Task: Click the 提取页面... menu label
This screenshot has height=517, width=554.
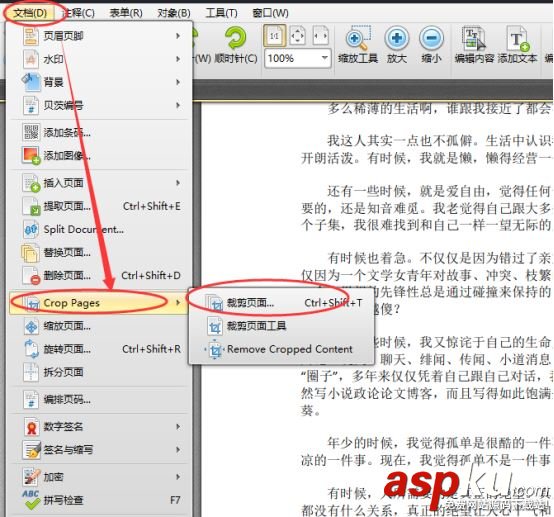Action: click(67, 206)
